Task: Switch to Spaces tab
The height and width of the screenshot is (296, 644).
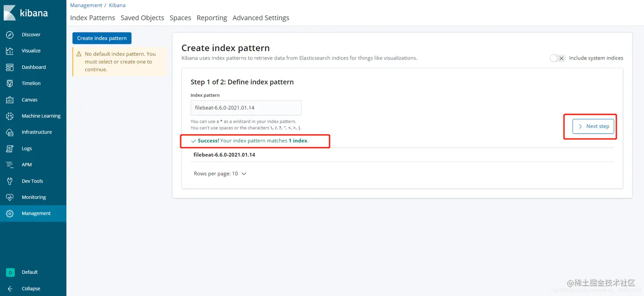Action: tap(180, 18)
